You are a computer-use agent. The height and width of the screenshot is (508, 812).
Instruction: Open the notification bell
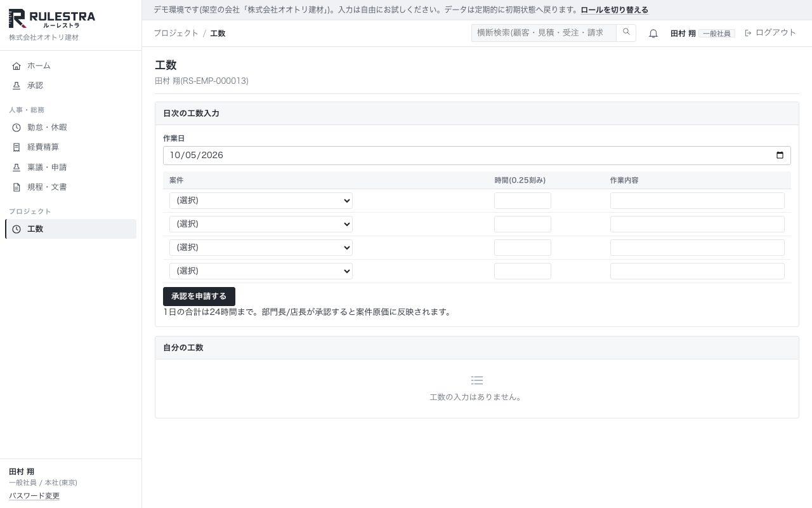(653, 34)
